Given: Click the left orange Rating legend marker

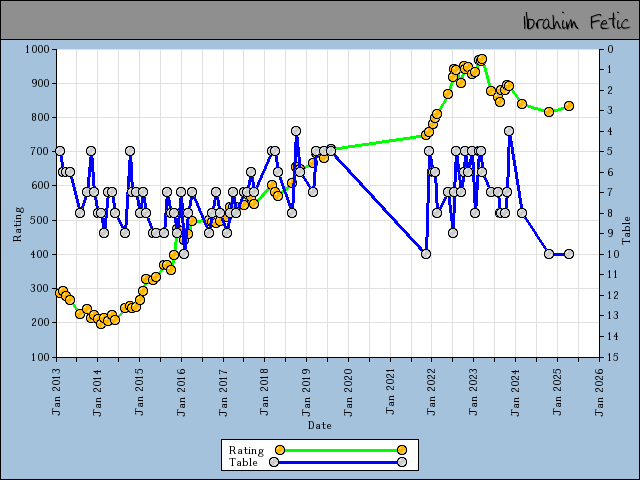Looking at the screenshot, I should click(280, 450).
